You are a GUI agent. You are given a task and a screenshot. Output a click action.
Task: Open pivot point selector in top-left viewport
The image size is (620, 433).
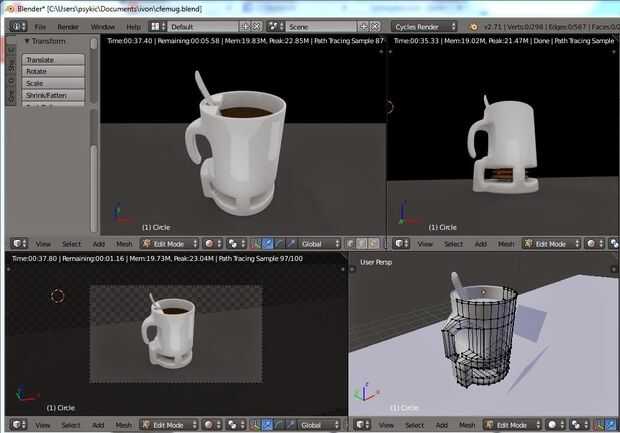point(236,244)
